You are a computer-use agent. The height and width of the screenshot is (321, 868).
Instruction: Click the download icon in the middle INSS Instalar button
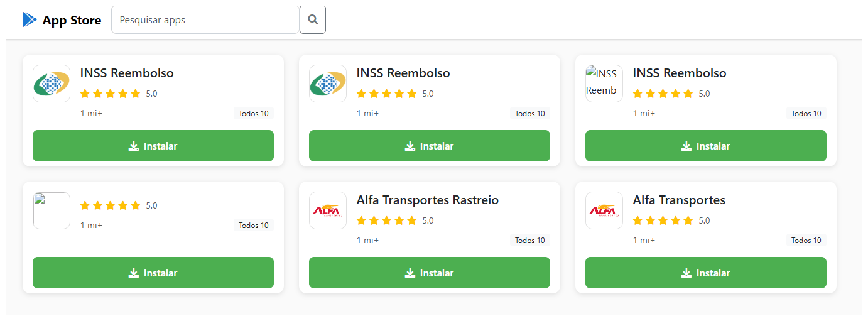(410, 146)
